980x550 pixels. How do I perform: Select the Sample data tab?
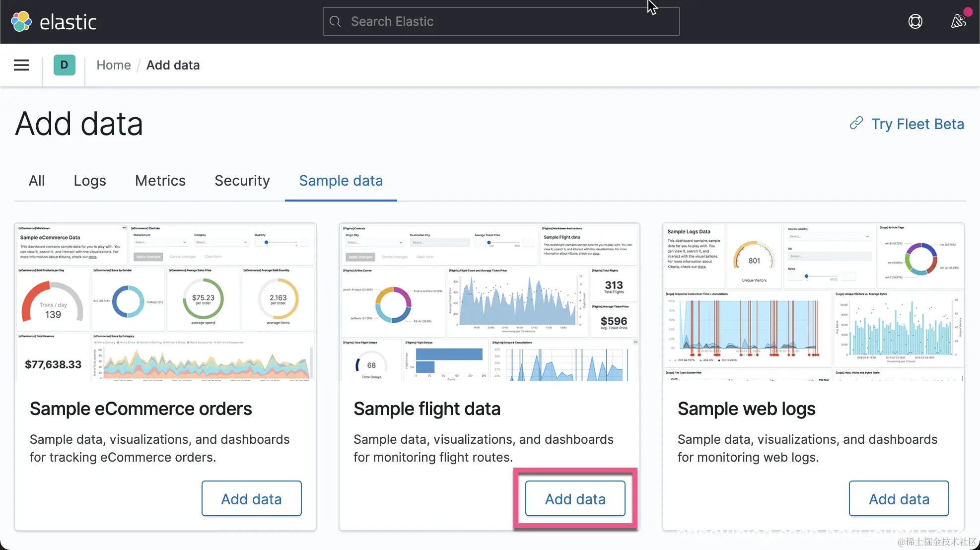click(x=341, y=181)
